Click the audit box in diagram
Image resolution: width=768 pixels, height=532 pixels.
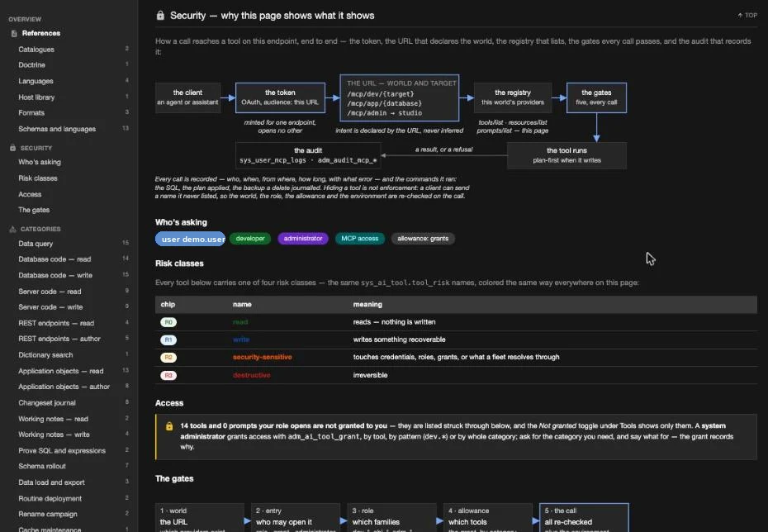tap(308, 156)
